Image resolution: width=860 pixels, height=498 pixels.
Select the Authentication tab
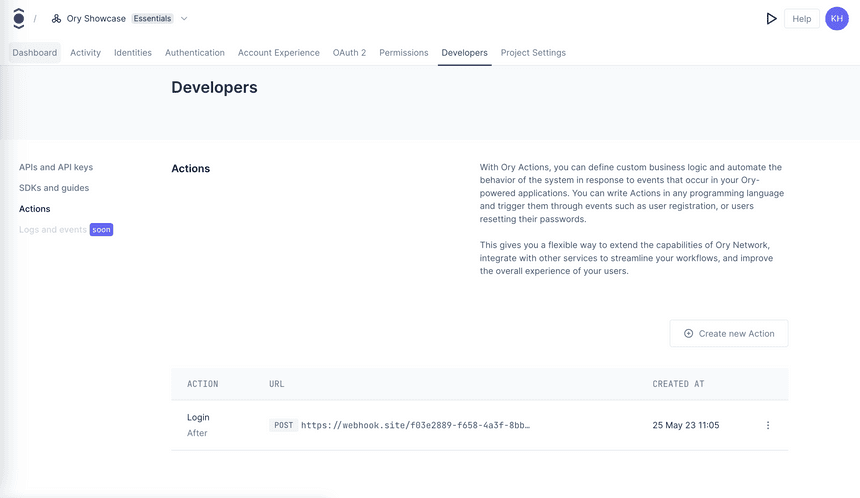pos(195,53)
